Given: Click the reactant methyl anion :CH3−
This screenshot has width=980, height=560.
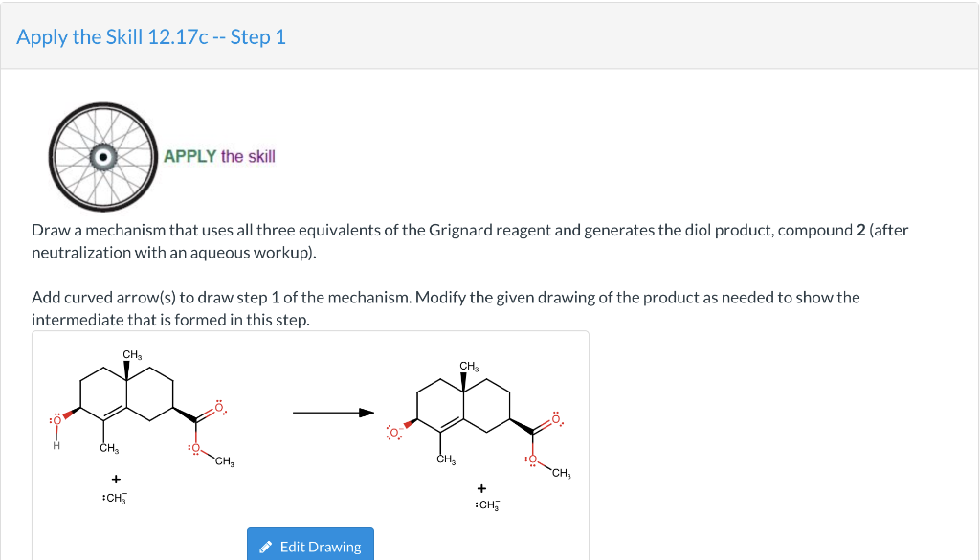Looking at the screenshot, I should point(115,498).
